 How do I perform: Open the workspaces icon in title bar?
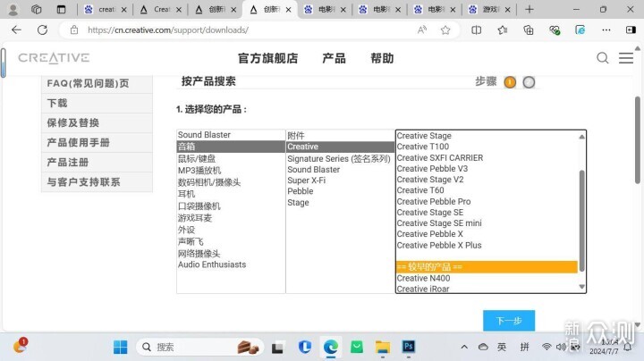[36, 9]
